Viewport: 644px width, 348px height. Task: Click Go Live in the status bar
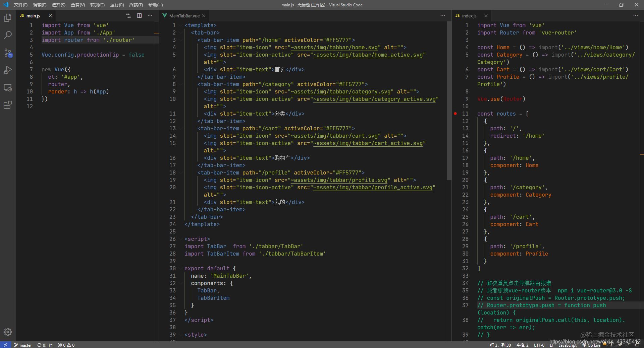coord(592,345)
